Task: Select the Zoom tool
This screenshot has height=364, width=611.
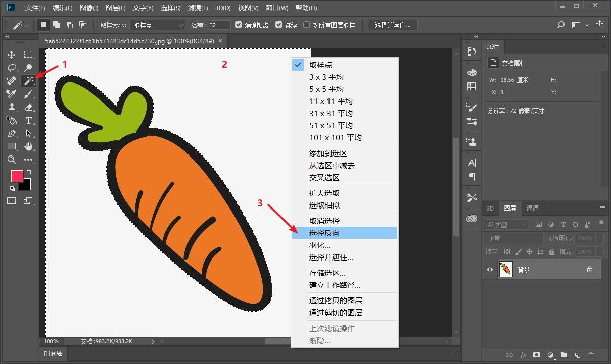Action: 11,160
